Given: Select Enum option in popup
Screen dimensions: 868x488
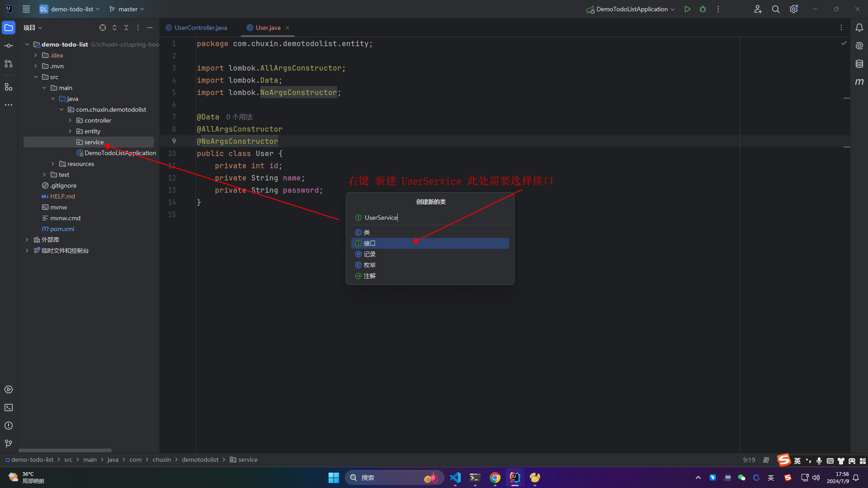Looking at the screenshot, I should 430,265.
